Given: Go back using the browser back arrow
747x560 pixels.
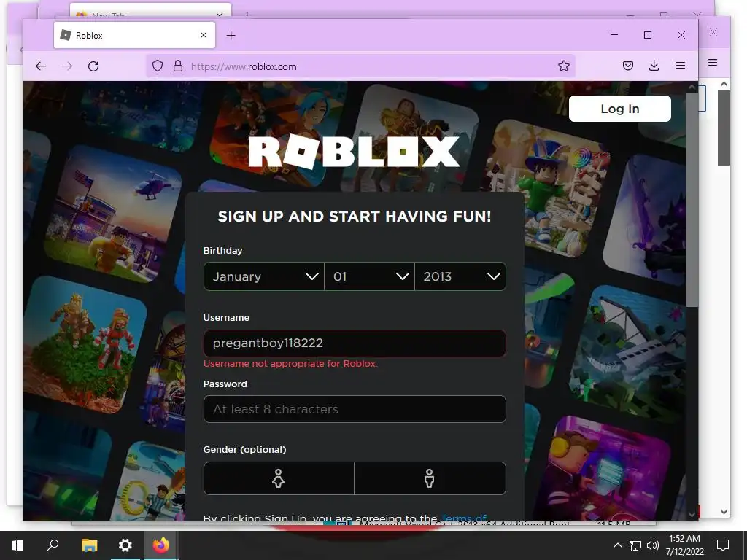Looking at the screenshot, I should (41, 66).
